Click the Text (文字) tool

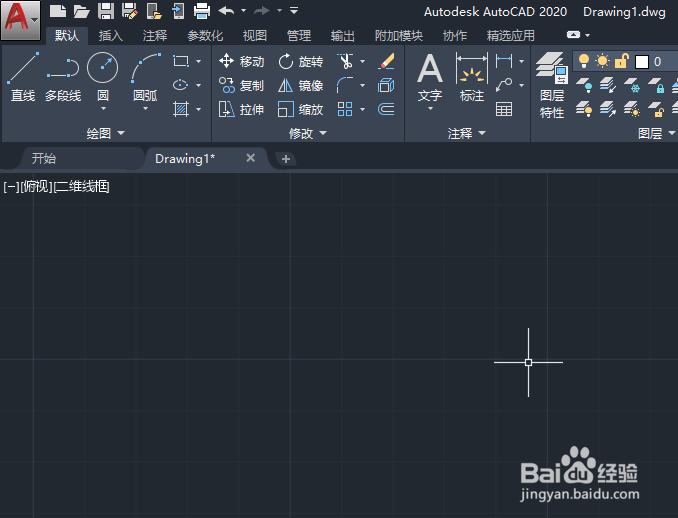pos(430,78)
